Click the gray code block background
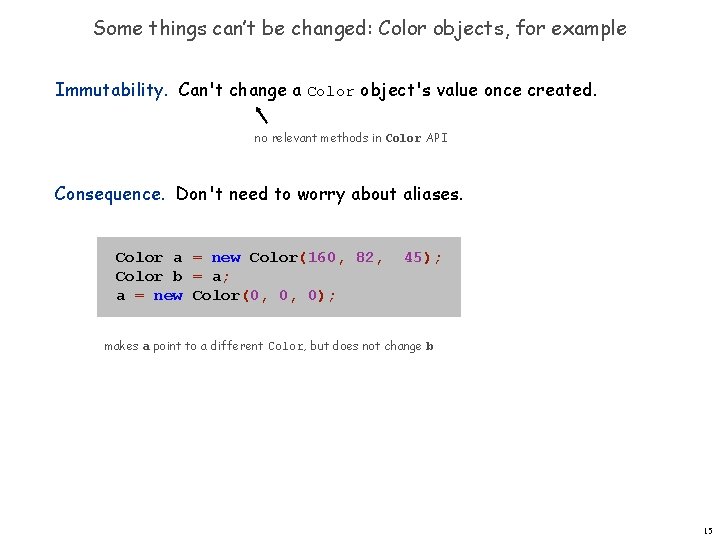This screenshot has width=720, height=540. [x=279, y=277]
